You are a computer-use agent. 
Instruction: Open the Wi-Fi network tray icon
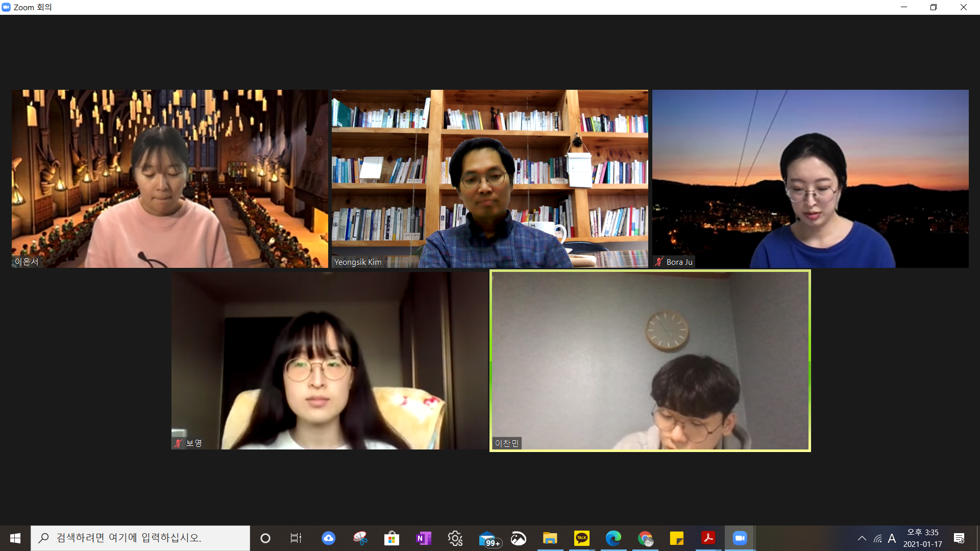tap(878, 538)
